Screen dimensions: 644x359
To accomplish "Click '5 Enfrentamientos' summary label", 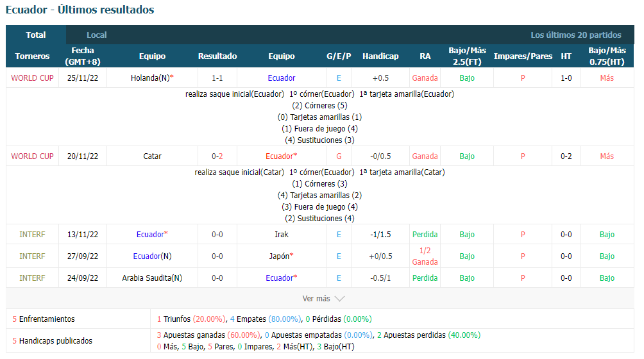I will click(44, 319).
